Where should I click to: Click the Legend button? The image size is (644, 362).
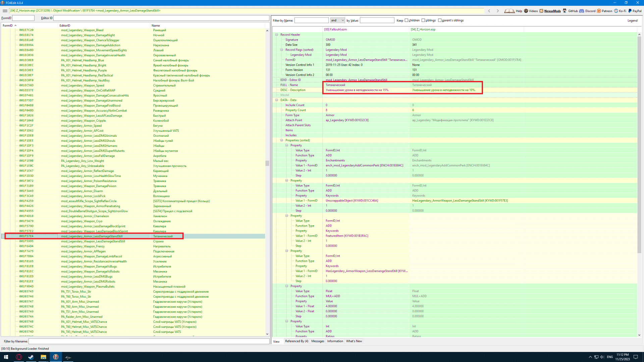tap(632, 20)
